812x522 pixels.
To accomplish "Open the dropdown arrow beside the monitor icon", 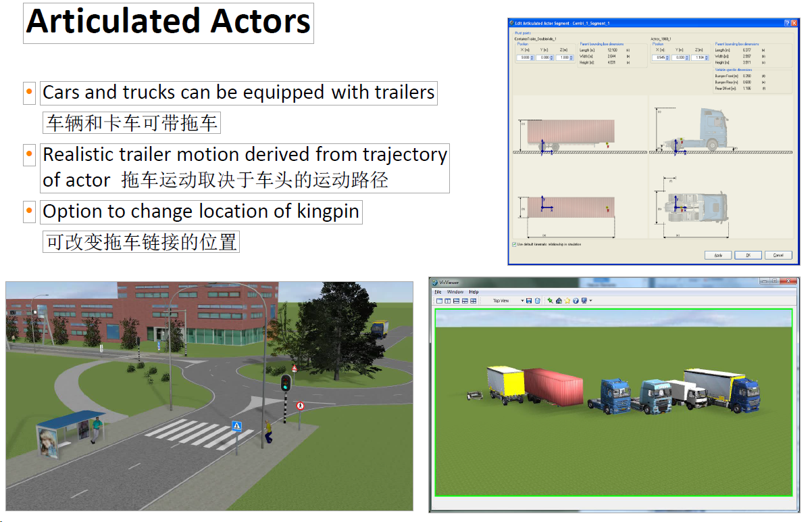I will pos(591,300).
